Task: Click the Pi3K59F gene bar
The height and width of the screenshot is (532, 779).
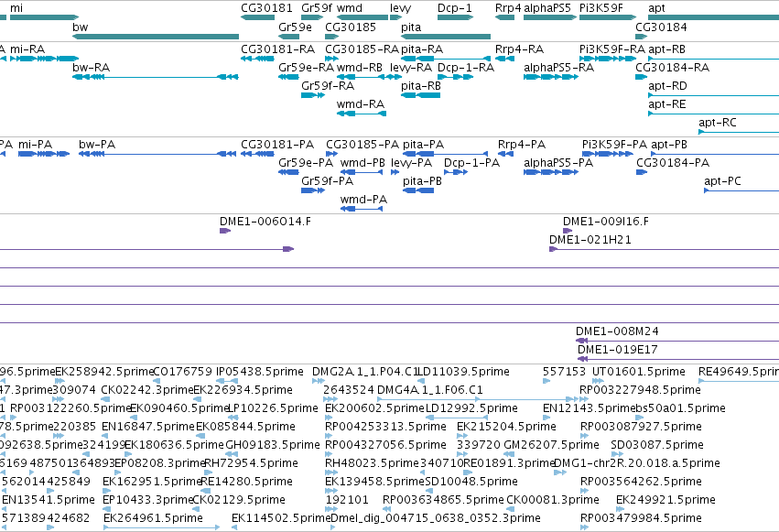Action: (x=608, y=17)
